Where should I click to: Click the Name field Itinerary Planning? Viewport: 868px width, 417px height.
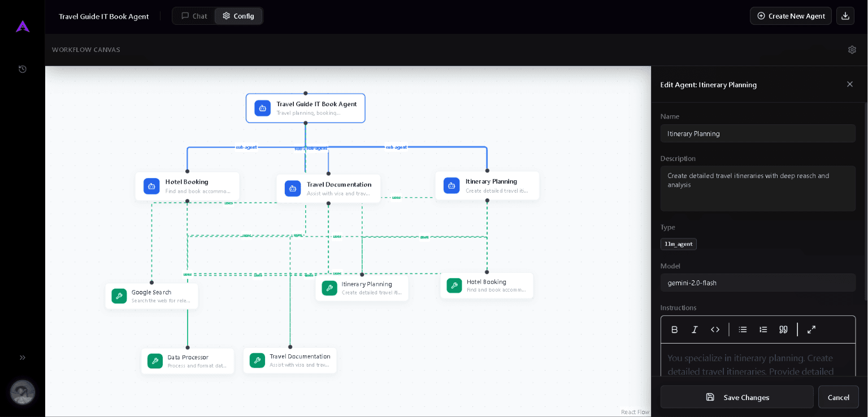click(758, 133)
